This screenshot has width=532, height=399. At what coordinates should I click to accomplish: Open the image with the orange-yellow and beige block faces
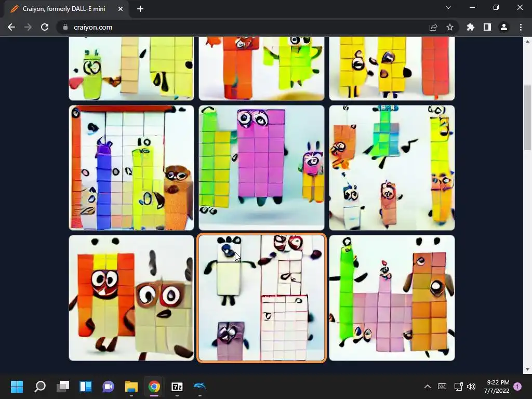[131, 298]
